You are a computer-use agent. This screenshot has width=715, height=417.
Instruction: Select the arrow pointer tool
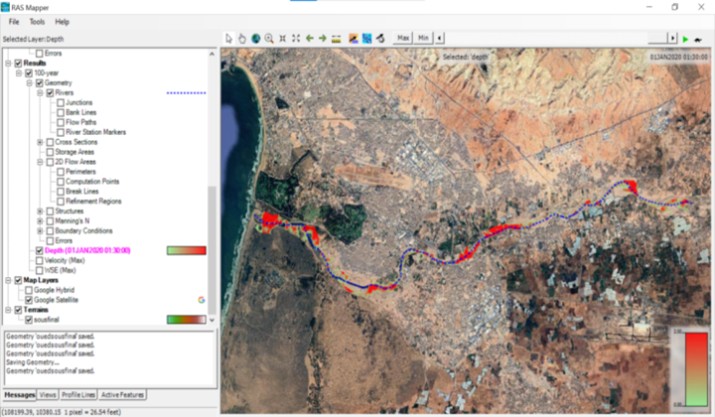point(229,39)
